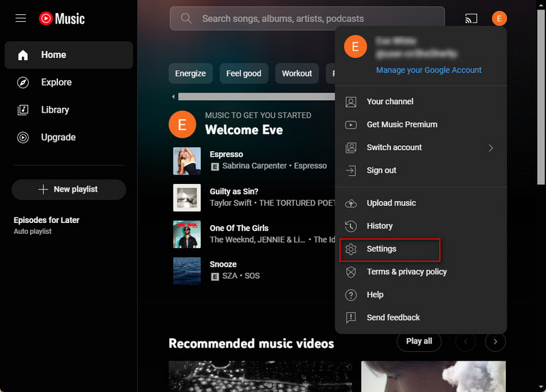Select the Energize mood chip
546x392 pixels.
point(190,74)
